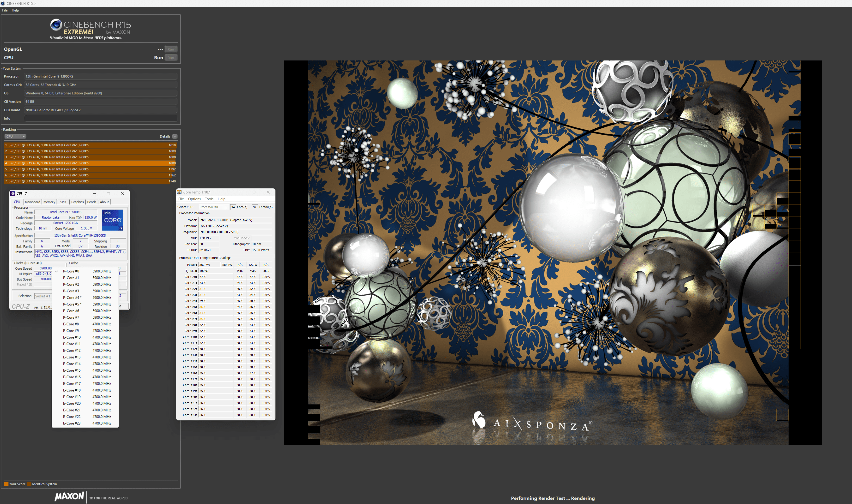Click the empty Info input field
The image size is (852, 504).
click(100, 118)
